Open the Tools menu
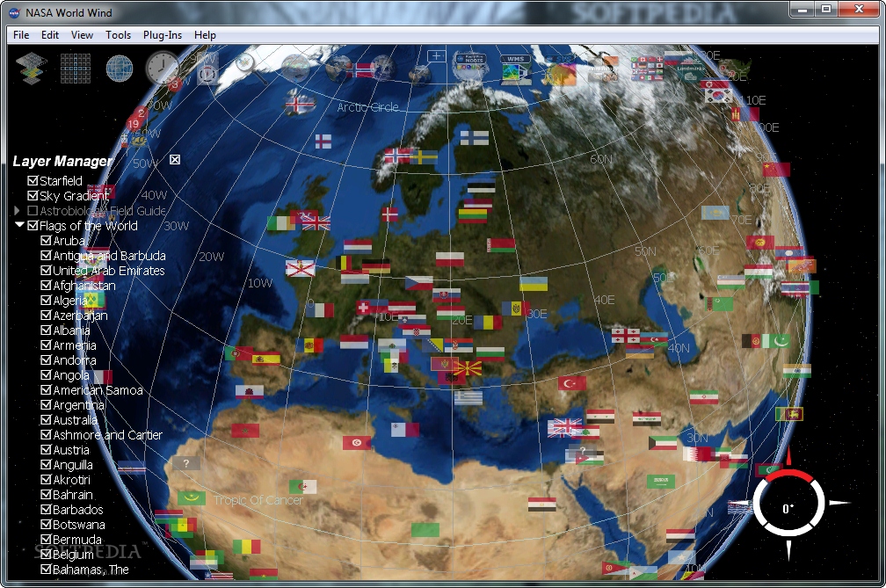This screenshot has width=886, height=588. (118, 35)
